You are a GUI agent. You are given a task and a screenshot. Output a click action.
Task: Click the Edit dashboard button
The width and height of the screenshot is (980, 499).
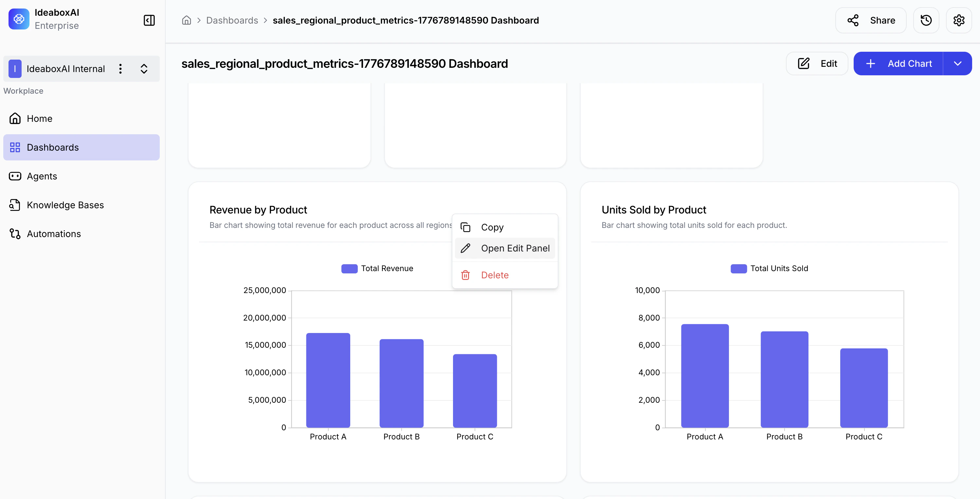(817, 64)
